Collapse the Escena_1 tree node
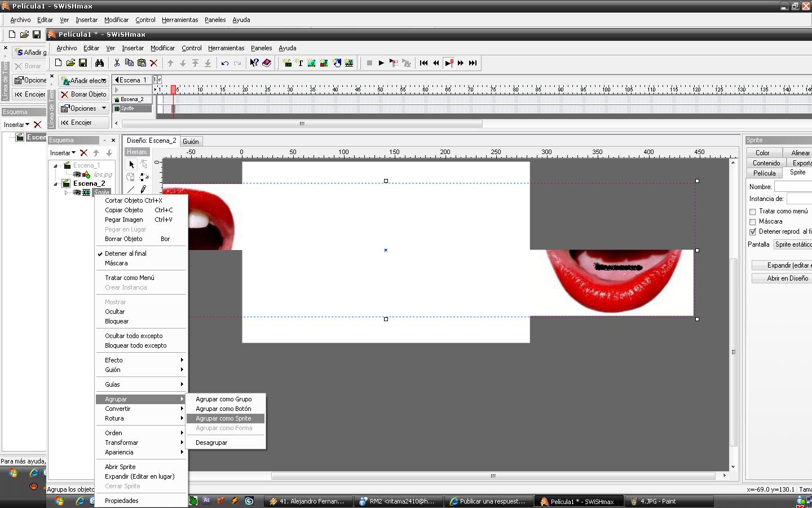 point(56,165)
